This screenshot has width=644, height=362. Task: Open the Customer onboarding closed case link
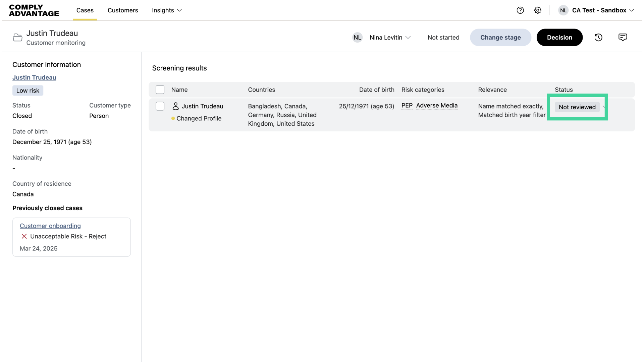click(50, 226)
